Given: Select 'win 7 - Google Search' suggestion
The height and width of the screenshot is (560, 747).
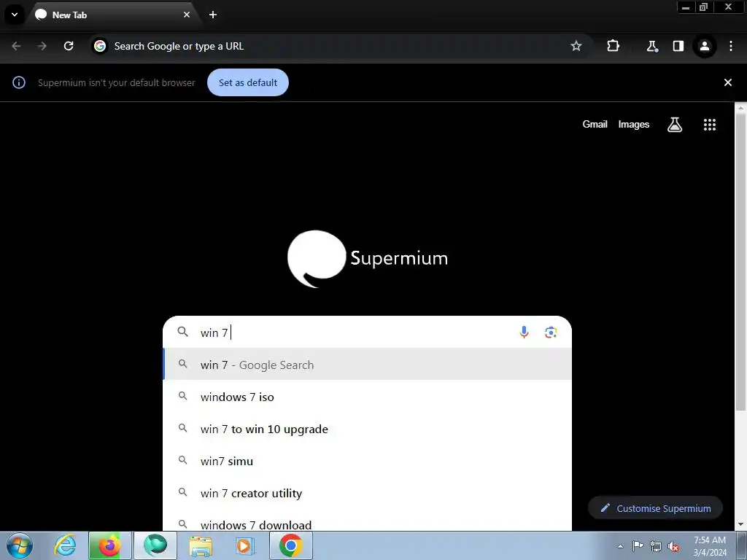Looking at the screenshot, I should 368,365.
